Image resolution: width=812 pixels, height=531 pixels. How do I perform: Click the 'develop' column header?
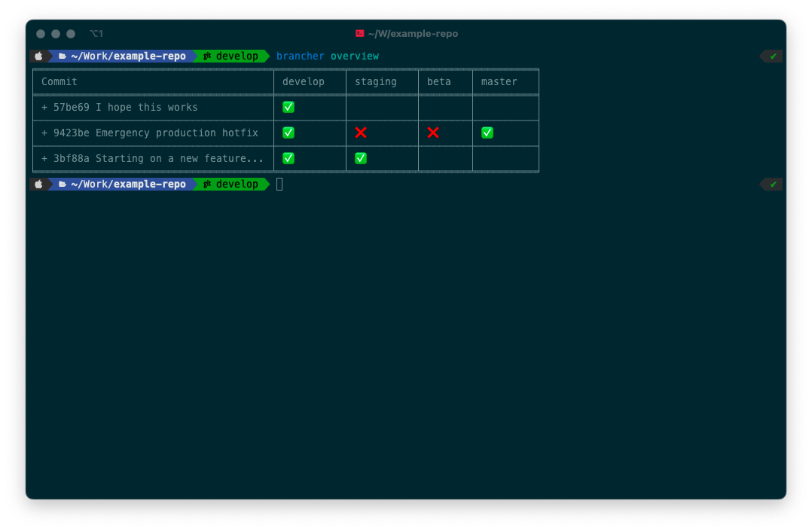point(304,81)
